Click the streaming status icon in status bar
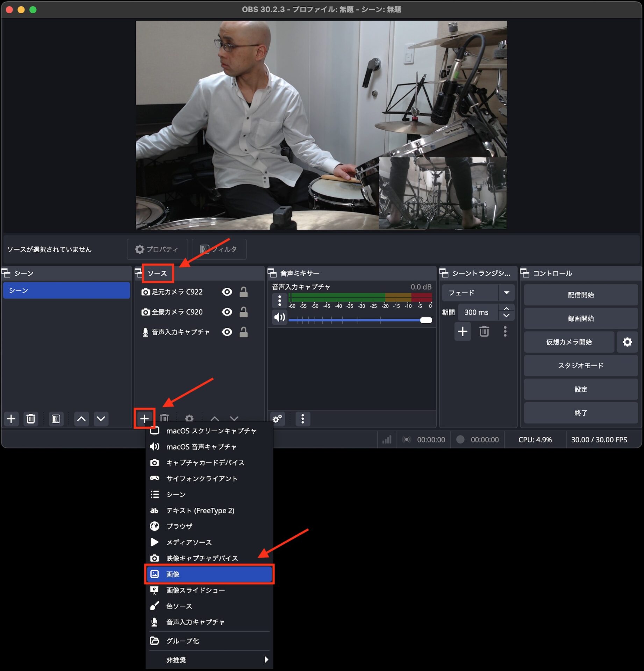This screenshot has height=671, width=644. (x=407, y=440)
